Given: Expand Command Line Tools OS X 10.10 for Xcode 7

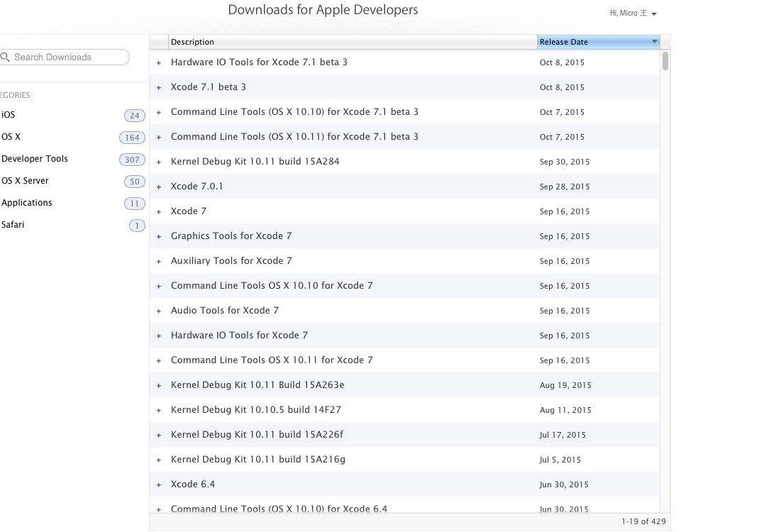Looking at the screenshot, I should click(x=159, y=286).
